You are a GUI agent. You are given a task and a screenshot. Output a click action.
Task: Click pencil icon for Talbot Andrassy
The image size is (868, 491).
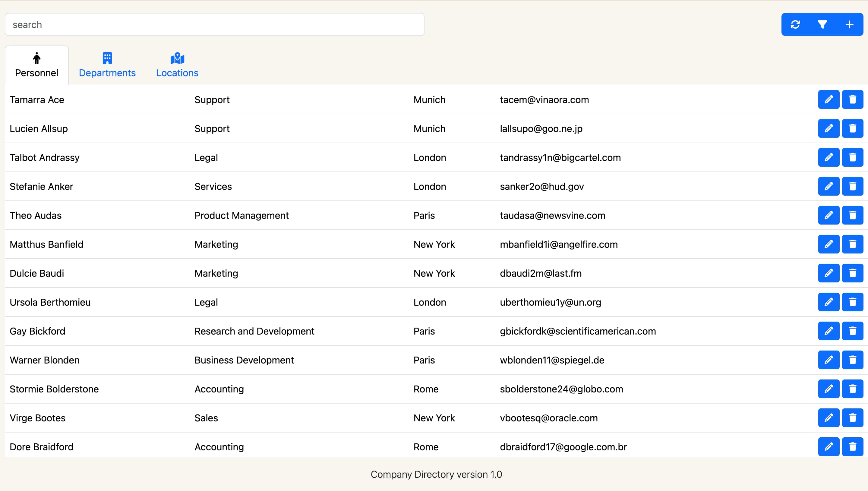pyautogui.click(x=829, y=157)
